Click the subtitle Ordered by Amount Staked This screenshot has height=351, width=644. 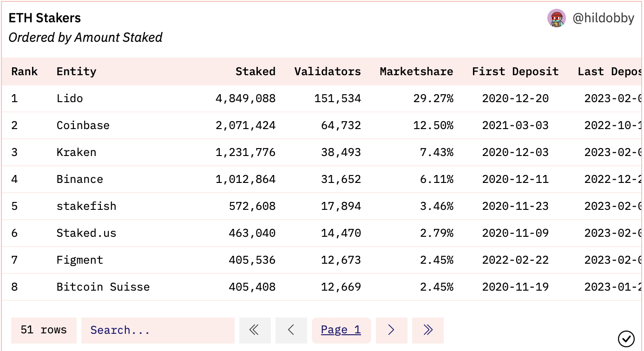point(85,38)
